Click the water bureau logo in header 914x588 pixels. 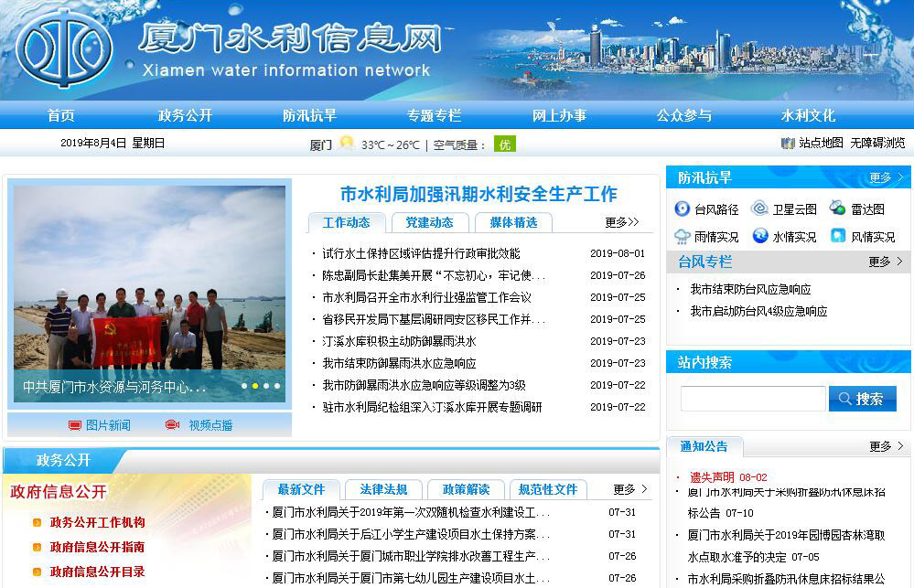64,48
